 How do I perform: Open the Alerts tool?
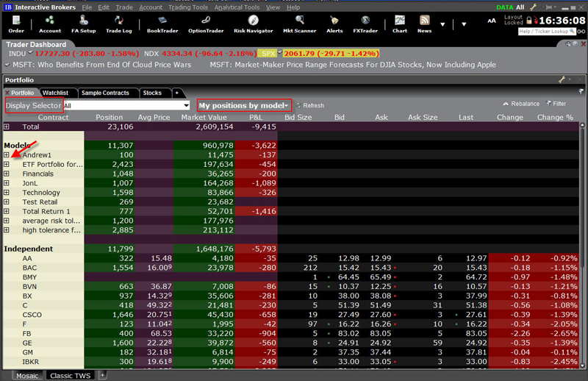click(x=334, y=24)
